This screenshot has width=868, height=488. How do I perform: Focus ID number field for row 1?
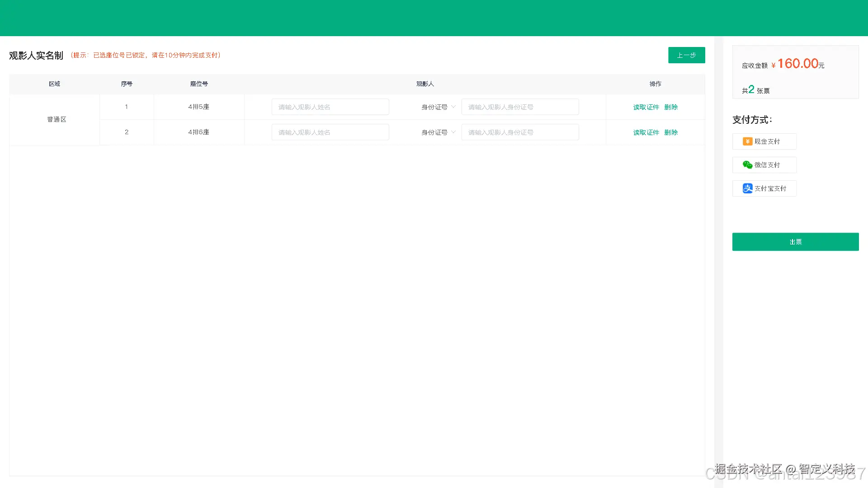520,107
